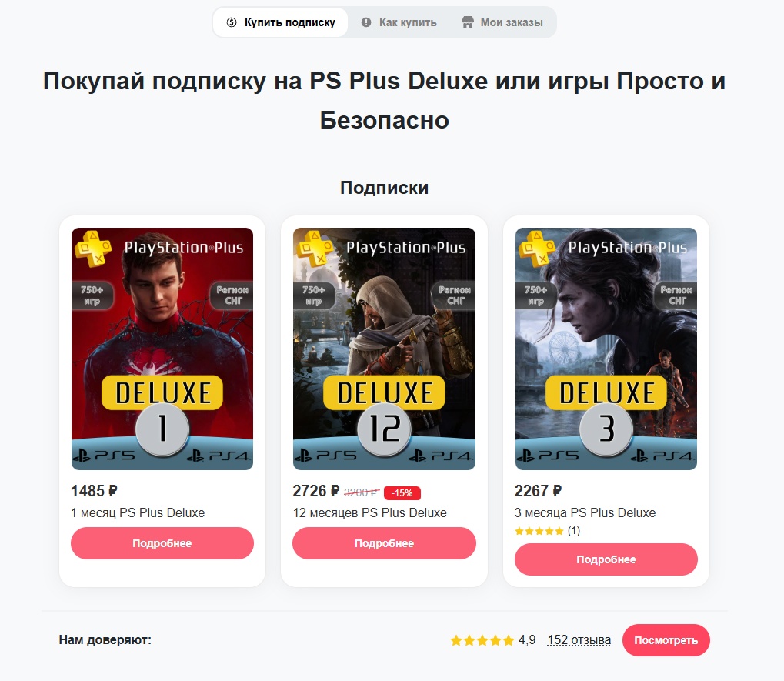Viewport: 784px width, 681px height.
Task: Open the Купить подписку tab
Action: pos(281,22)
